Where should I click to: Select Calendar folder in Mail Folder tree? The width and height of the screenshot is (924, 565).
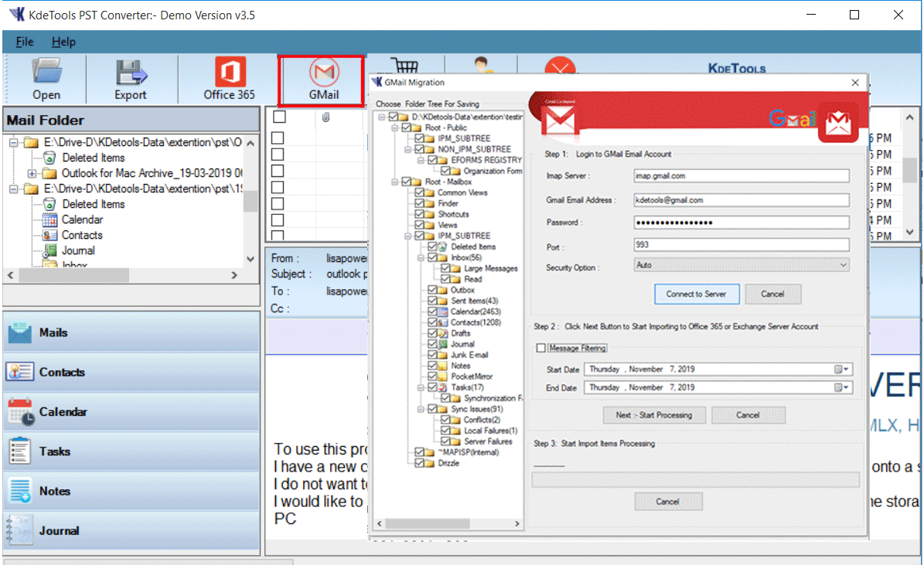pyautogui.click(x=82, y=220)
